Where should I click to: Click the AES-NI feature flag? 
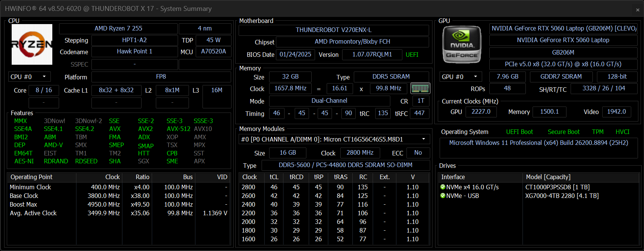point(24,161)
